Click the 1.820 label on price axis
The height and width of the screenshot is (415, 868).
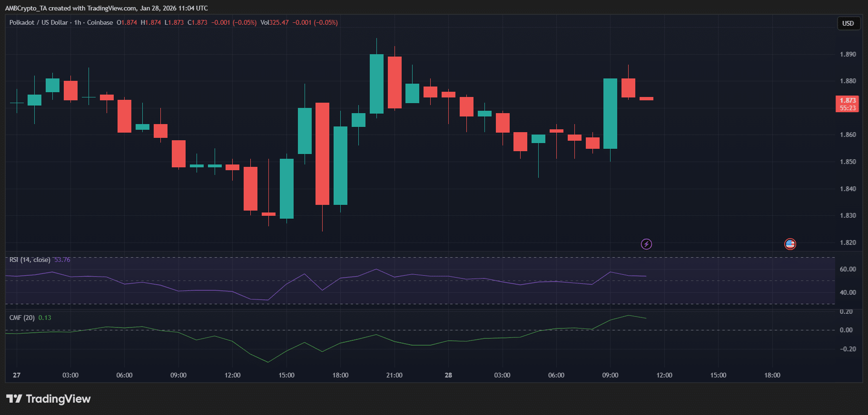[848, 242]
